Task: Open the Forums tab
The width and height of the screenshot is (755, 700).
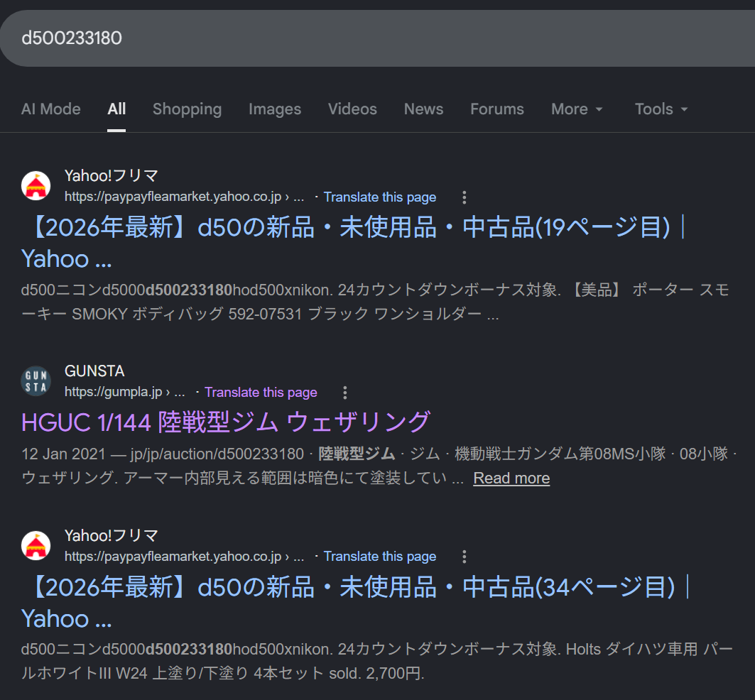Action: 497,109
